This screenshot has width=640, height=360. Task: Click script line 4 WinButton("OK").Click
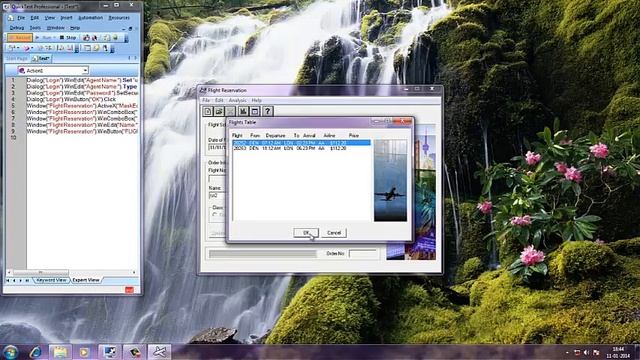click(x=71, y=99)
